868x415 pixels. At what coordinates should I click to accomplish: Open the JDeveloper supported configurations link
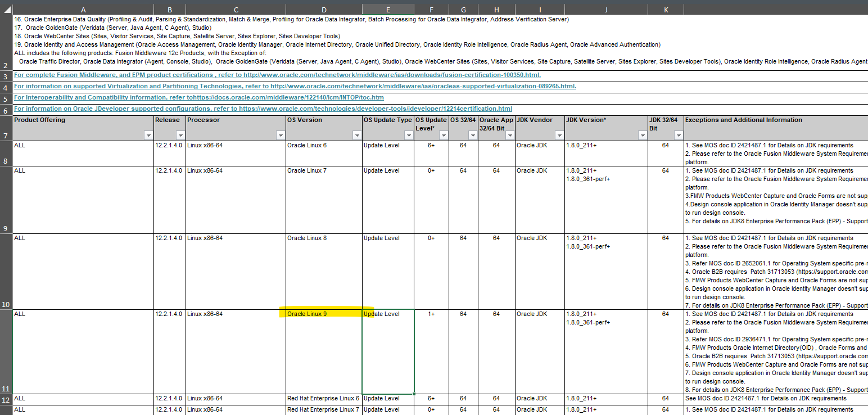coord(263,109)
